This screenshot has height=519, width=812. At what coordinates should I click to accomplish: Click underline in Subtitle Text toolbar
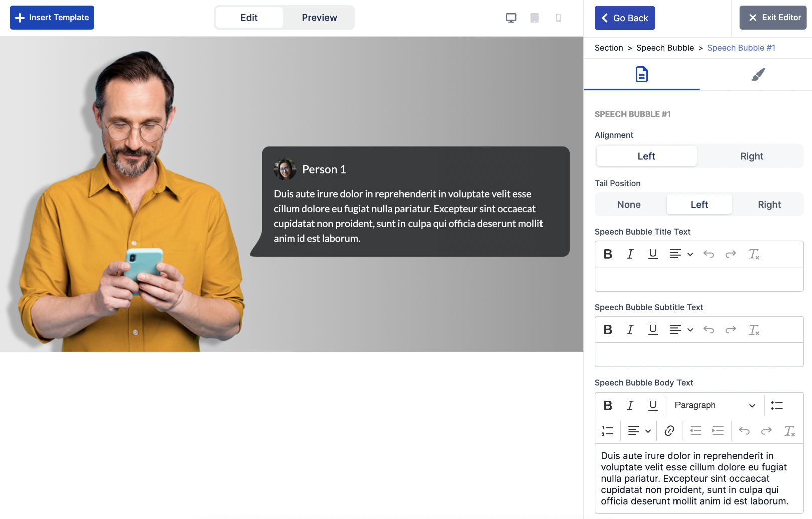[652, 330]
